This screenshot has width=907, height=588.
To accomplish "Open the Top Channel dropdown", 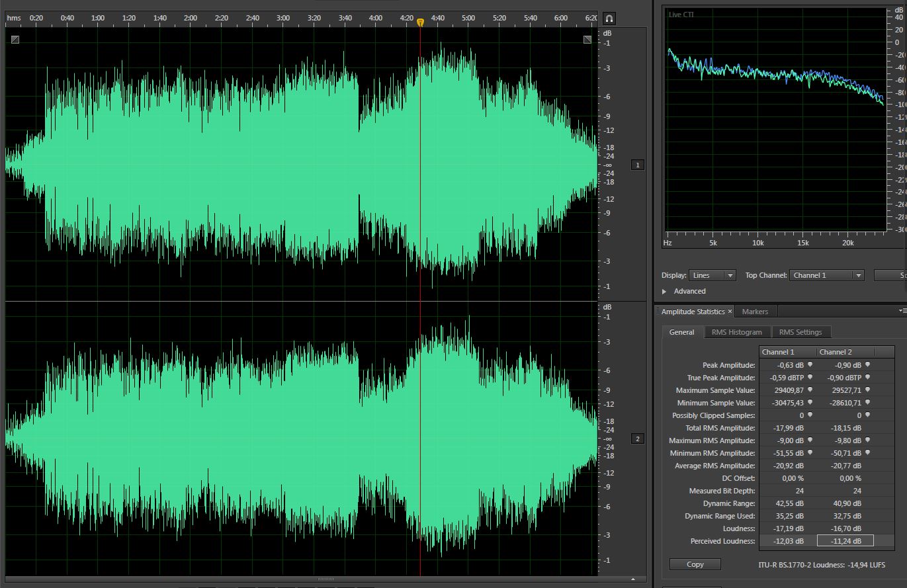I will point(827,275).
